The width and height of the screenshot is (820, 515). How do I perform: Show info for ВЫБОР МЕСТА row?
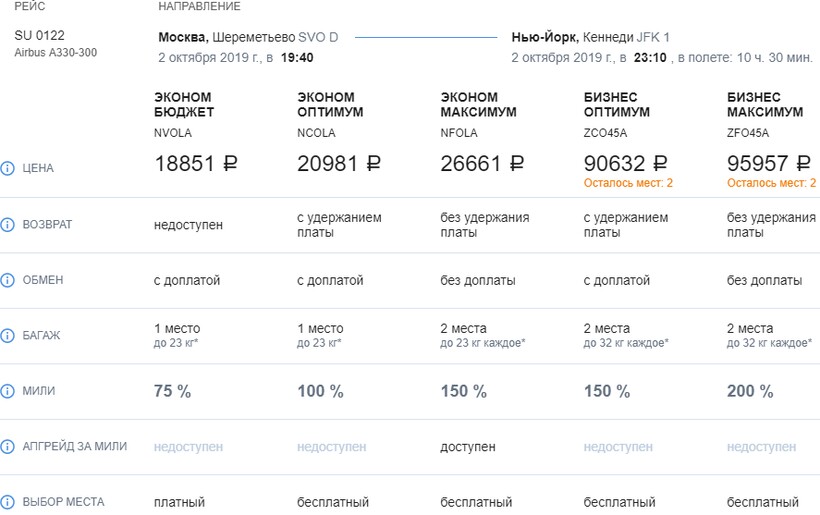[x=8, y=502]
